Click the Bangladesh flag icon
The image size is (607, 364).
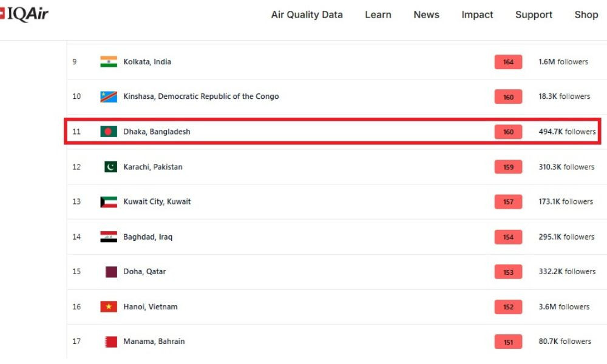(x=109, y=132)
